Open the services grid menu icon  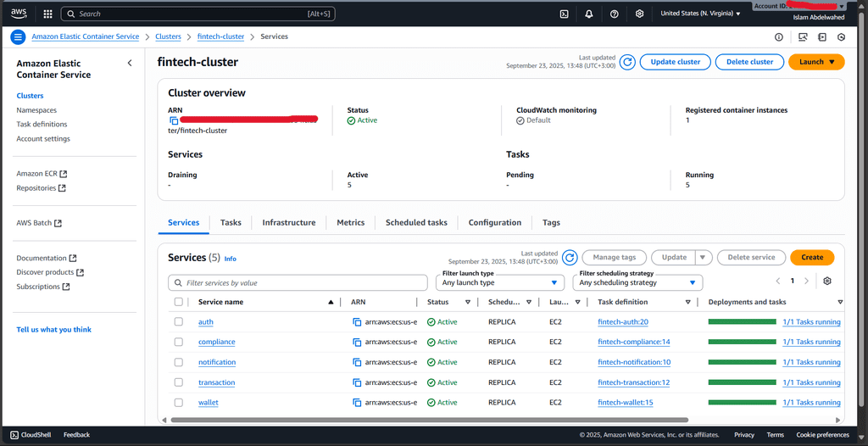47,14
